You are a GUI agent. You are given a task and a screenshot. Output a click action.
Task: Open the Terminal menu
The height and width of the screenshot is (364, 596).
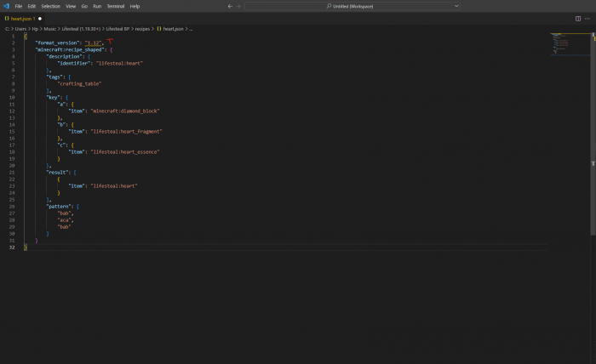[x=116, y=6]
